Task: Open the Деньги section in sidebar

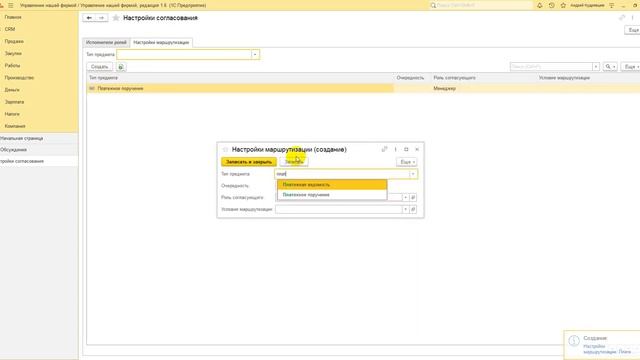Action: (x=12, y=90)
